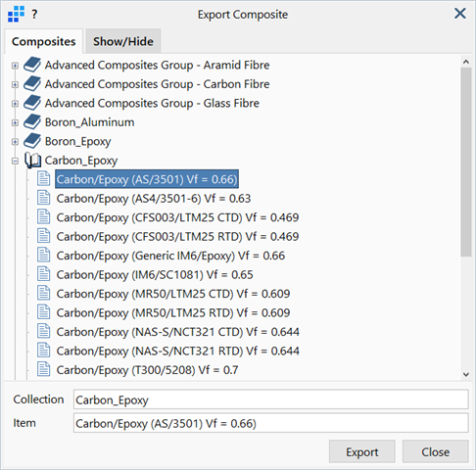Select Carbon/Epoxy (MR50/LTM25 CTD) item
This screenshot has width=476, height=470.
[173, 294]
